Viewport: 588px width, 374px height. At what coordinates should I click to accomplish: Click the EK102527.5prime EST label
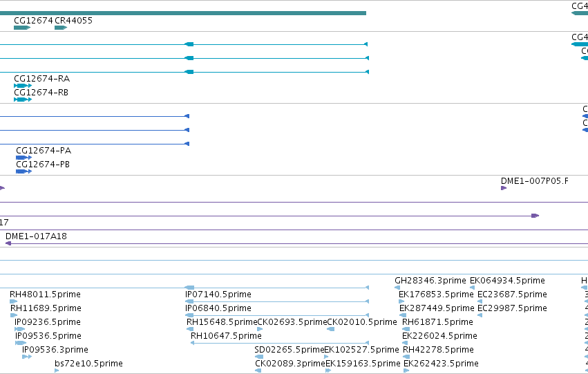point(361,350)
